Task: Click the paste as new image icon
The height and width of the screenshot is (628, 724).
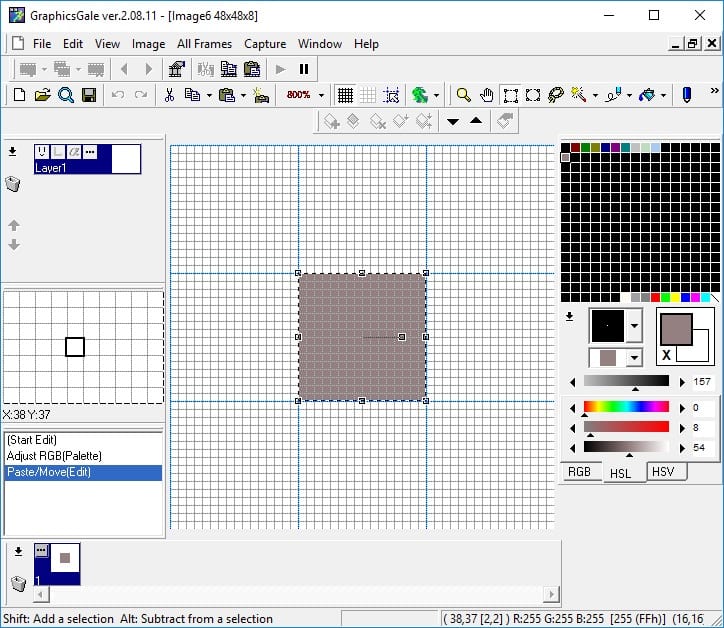Action: pos(261,95)
